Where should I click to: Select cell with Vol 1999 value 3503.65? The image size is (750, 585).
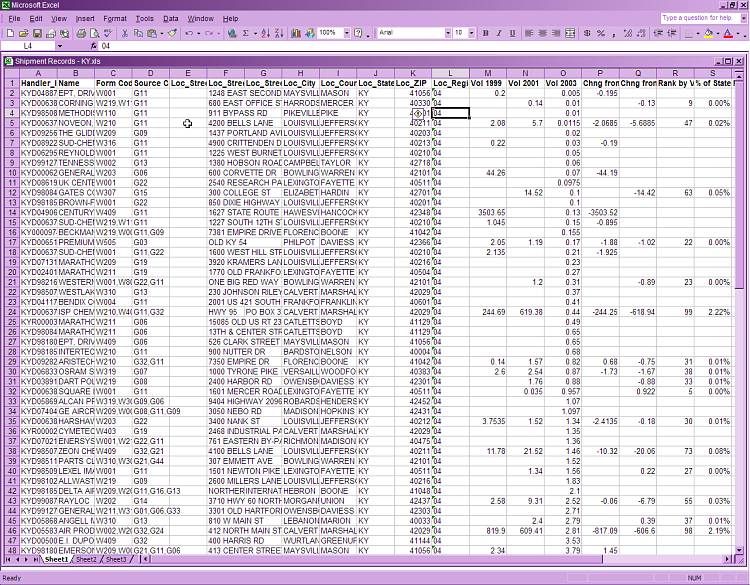click(x=488, y=212)
